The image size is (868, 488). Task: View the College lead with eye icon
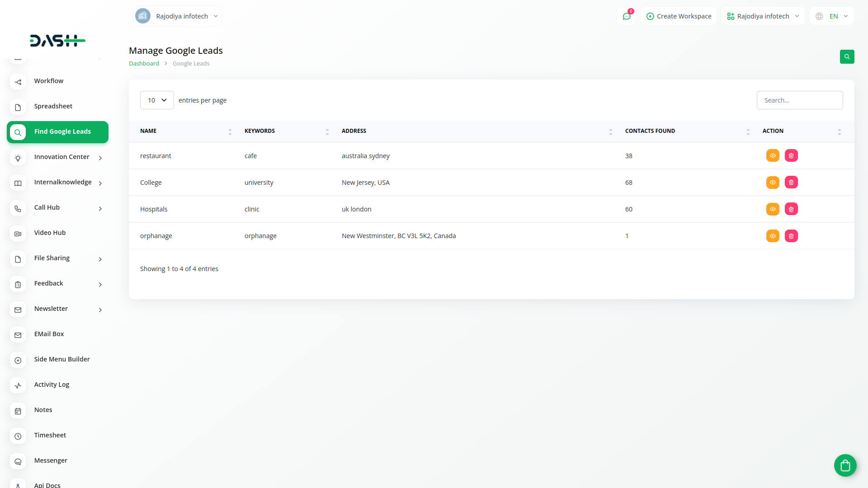tap(773, 183)
